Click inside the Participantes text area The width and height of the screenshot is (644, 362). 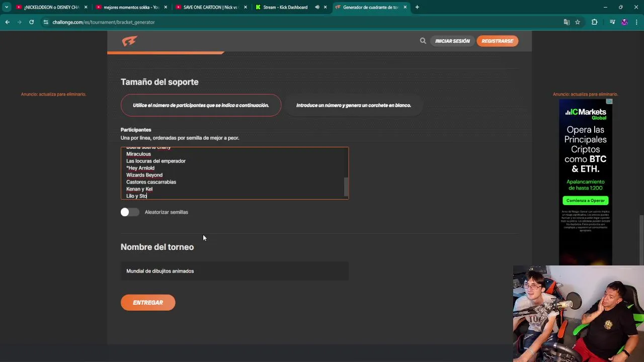[x=234, y=173]
